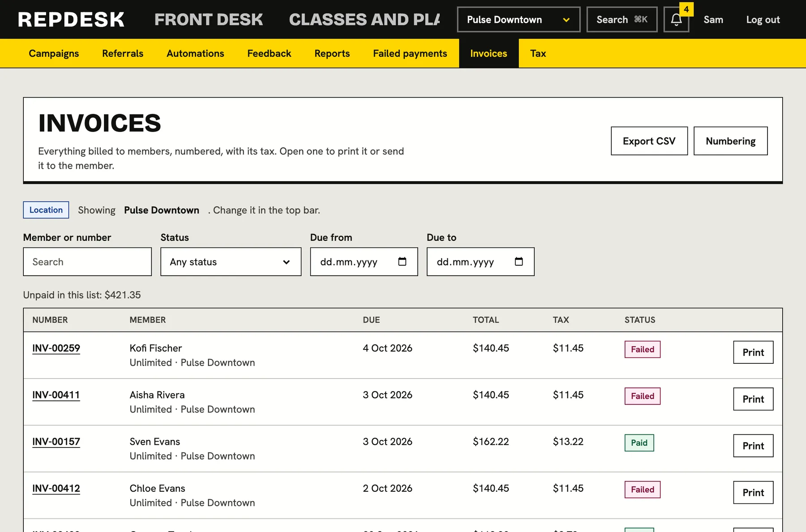Open the Numbering settings button

(x=731, y=141)
